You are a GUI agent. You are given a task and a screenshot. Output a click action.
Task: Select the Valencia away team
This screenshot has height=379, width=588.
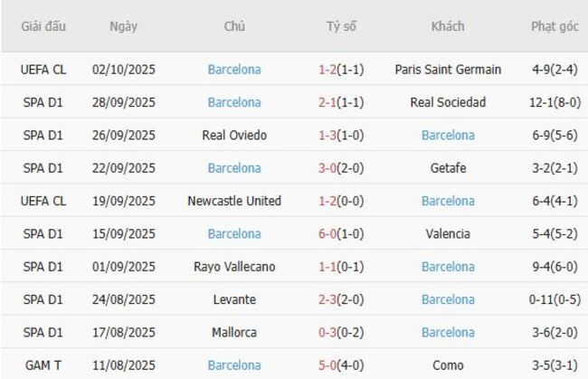click(x=448, y=233)
